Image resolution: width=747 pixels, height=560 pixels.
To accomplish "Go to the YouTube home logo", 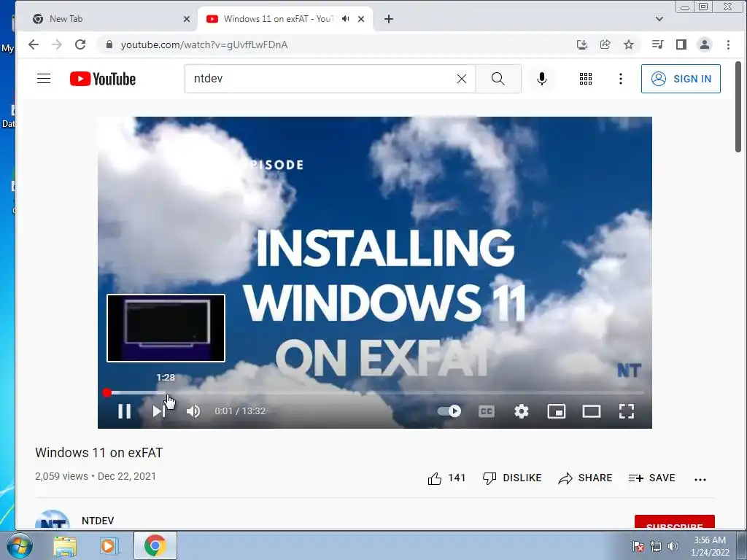I will [x=102, y=79].
